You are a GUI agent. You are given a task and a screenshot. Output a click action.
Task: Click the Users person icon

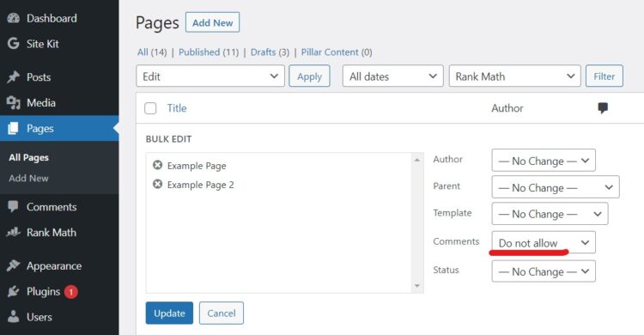click(13, 317)
